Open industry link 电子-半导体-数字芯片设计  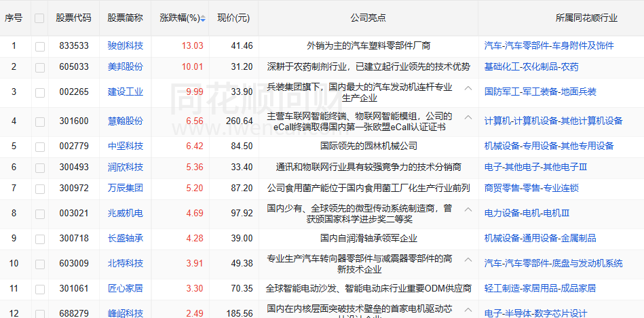click(x=535, y=313)
